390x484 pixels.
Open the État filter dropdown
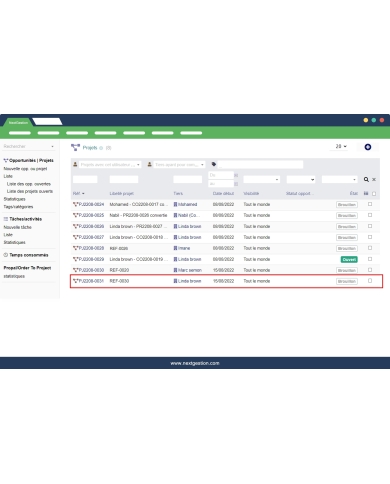click(x=340, y=179)
